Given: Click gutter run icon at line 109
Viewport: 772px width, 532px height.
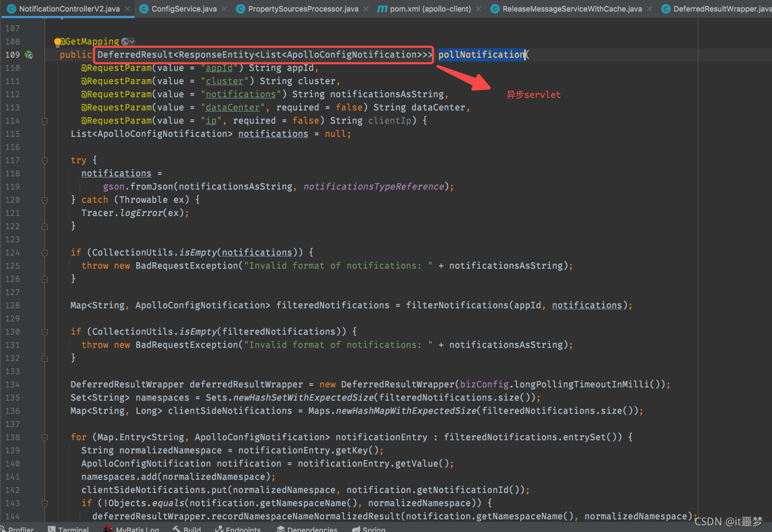Looking at the screenshot, I should coord(29,55).
